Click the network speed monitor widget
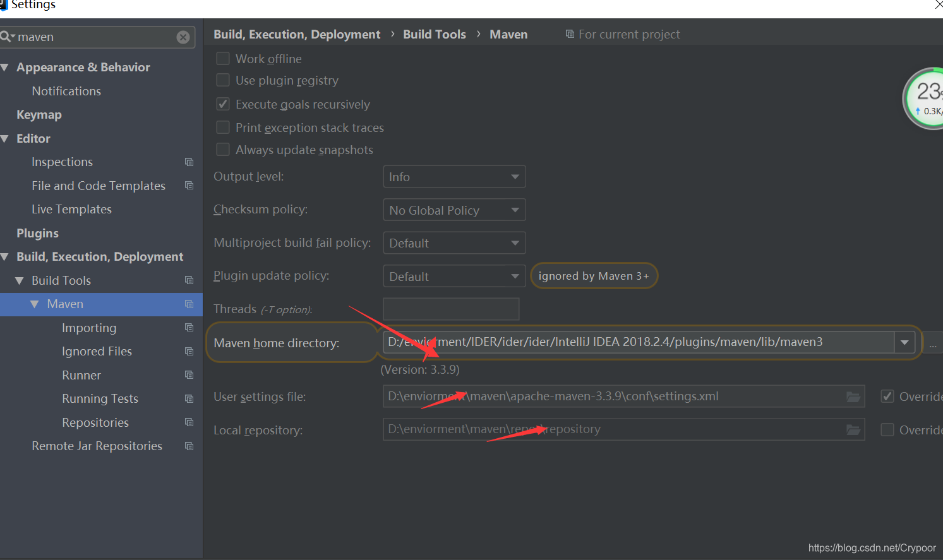Image resolution: width=943 pixels, height=560 pixels. [923, 98]
